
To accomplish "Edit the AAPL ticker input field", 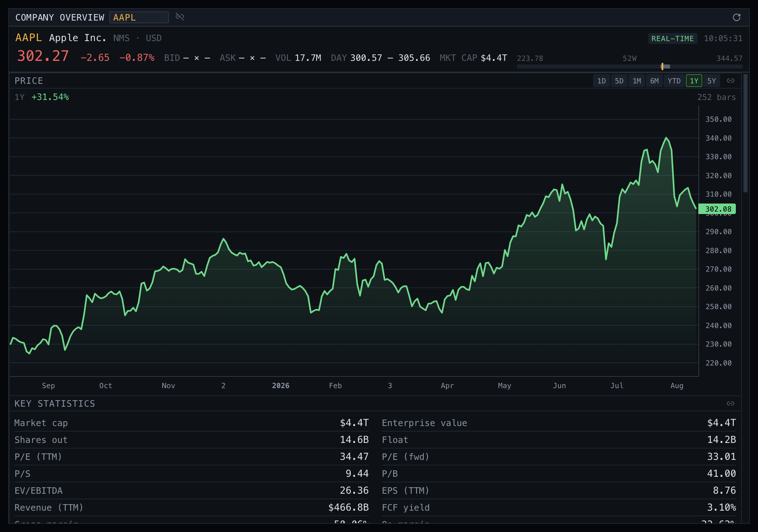I will pos(139,17).
